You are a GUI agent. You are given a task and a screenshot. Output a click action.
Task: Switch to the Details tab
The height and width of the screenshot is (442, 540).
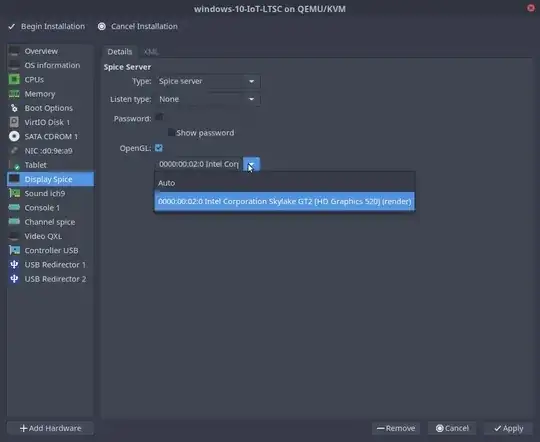pos(120,52)
